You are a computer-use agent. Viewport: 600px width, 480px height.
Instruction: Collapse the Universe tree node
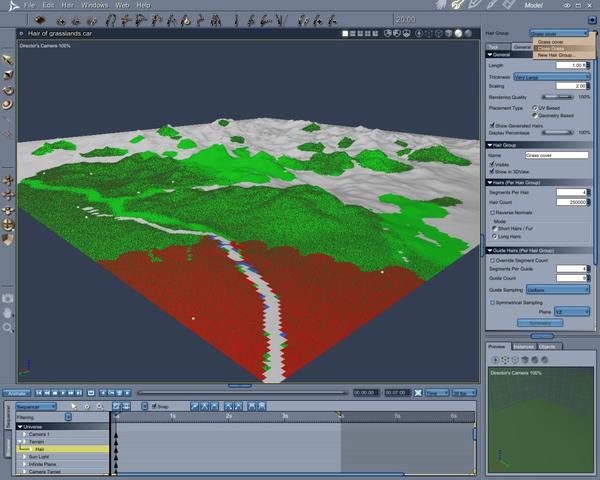click(20, 427)
